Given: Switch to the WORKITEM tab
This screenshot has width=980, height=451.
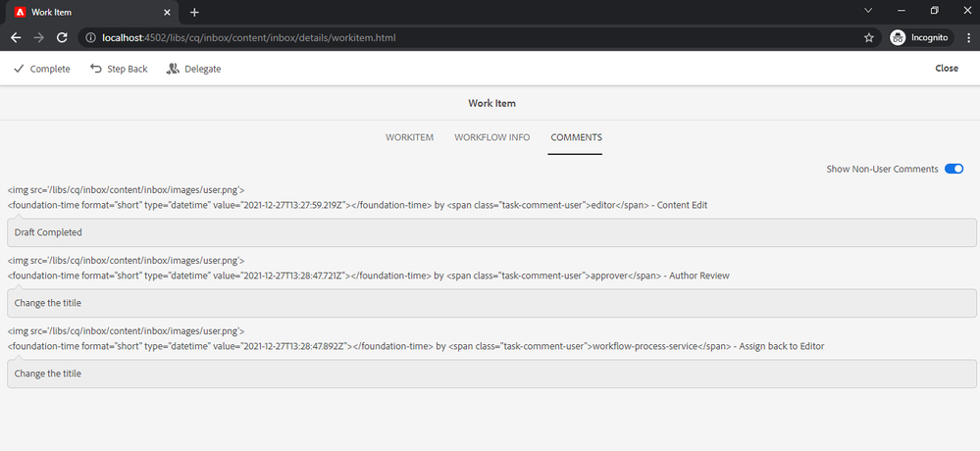Looking at the screenshot, I should coord(409,137).
